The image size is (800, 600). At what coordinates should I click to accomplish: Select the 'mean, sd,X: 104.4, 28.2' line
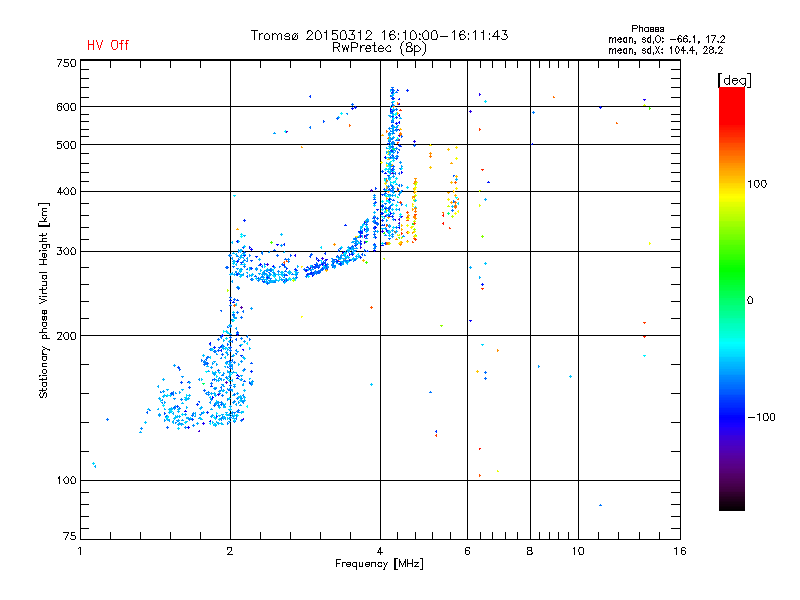pos(665,50)
